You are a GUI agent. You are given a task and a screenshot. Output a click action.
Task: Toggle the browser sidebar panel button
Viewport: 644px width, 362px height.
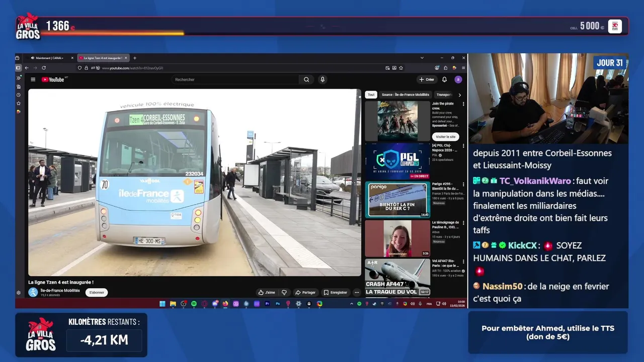18,68
